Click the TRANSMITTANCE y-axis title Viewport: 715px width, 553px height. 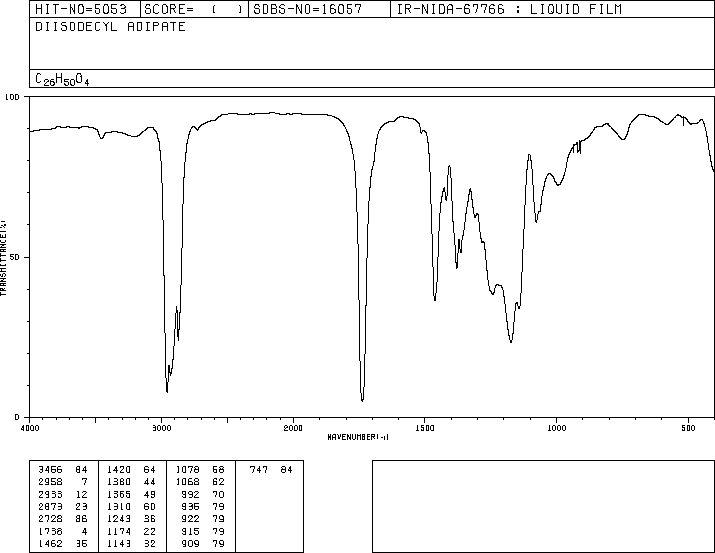pos(3,258)
